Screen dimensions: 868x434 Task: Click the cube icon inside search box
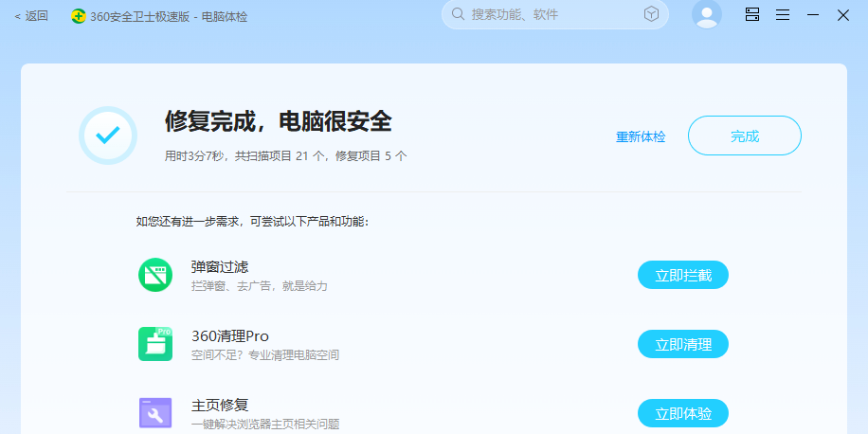pyautogui.click(x=651, y=14)
